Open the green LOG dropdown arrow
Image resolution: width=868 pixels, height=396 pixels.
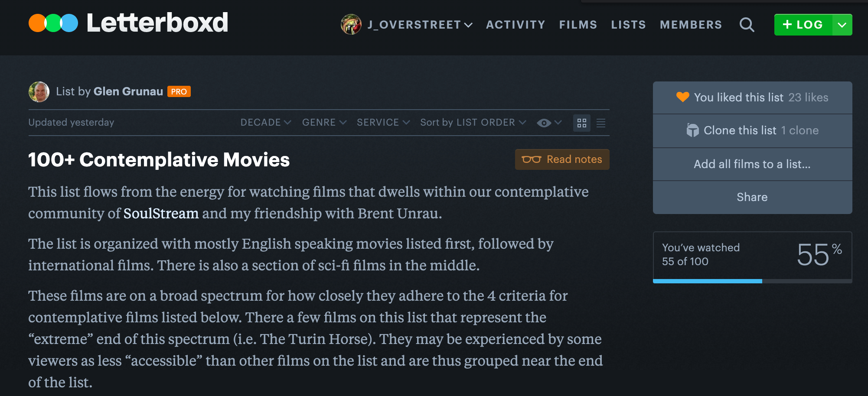point(842,25)
